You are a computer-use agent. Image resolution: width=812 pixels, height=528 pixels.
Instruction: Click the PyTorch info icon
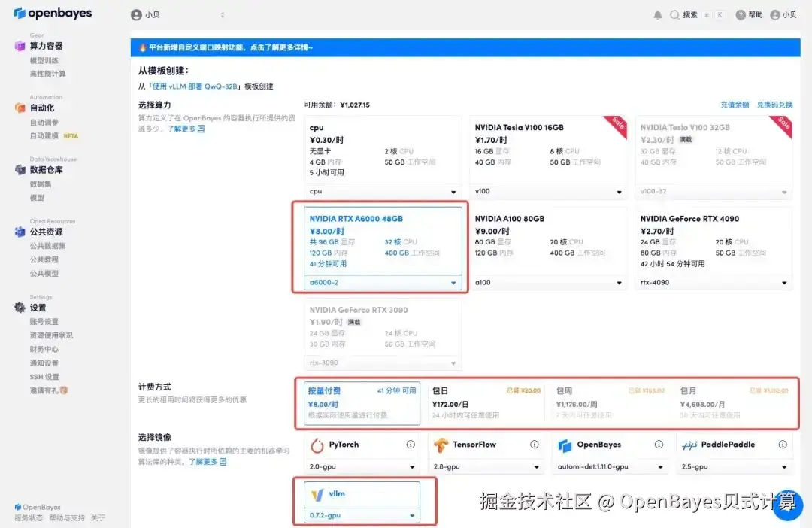(411, 444)
